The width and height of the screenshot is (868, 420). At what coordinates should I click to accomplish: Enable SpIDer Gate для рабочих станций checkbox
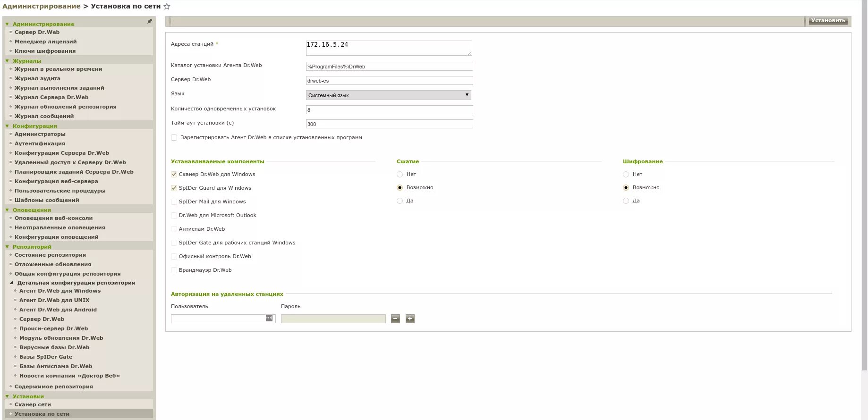click(174, 243)
